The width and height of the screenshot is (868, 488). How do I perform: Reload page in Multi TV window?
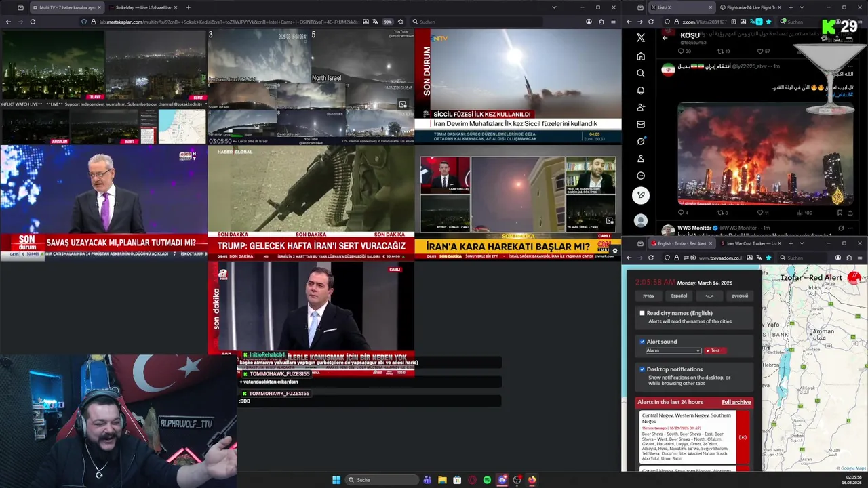tap(33, 22)
